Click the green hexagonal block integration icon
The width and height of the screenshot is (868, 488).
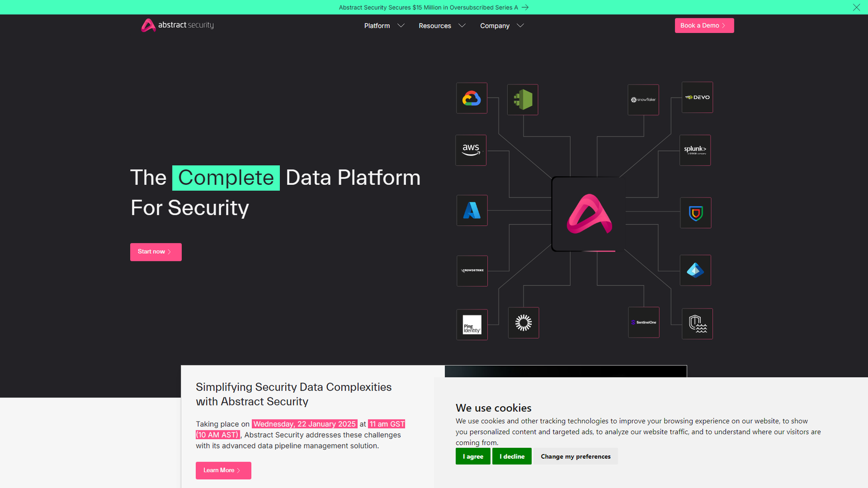click(523, 100)
